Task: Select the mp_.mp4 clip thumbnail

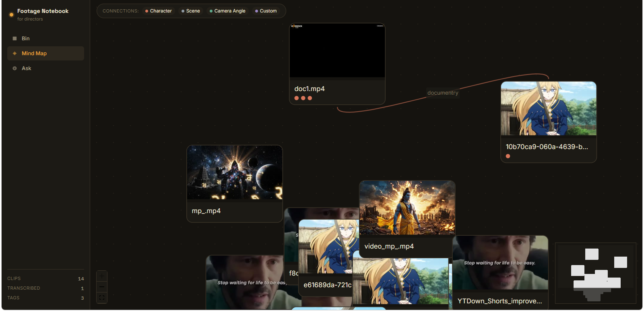Action: tap(235, 172)
